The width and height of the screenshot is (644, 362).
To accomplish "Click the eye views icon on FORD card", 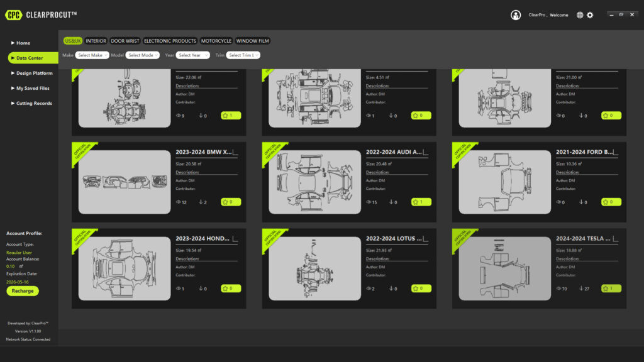I will (x=558, y=202).
